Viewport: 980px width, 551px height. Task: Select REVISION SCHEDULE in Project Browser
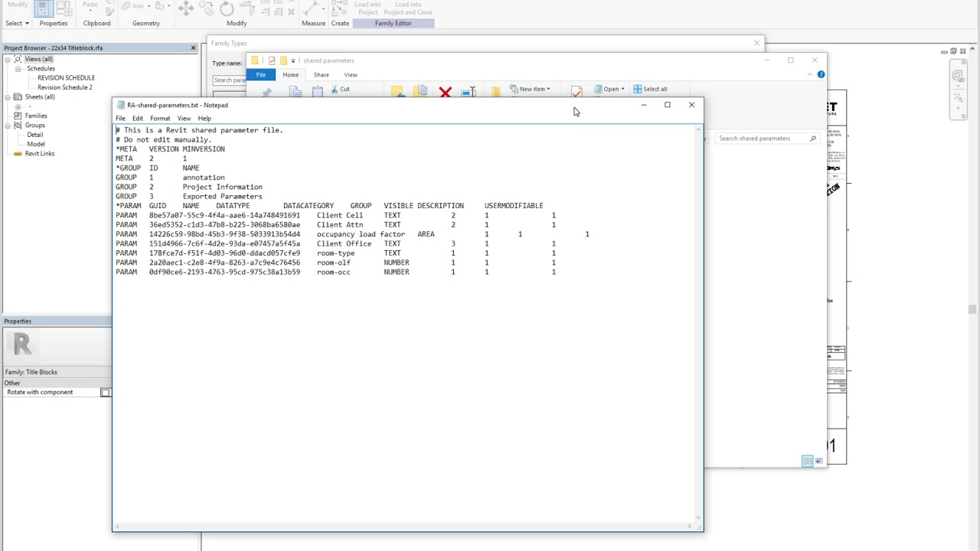point(66,78)
